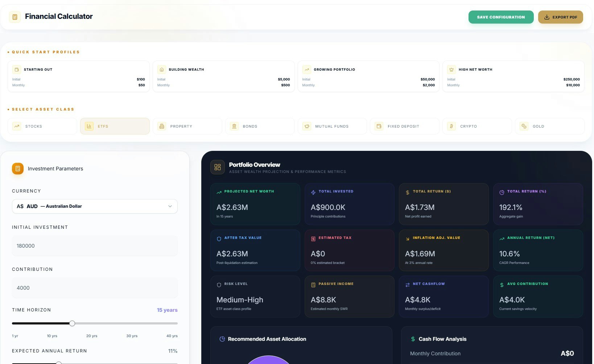
Task: Select the Crypto asset class
Action: click(x=477, y=126)
